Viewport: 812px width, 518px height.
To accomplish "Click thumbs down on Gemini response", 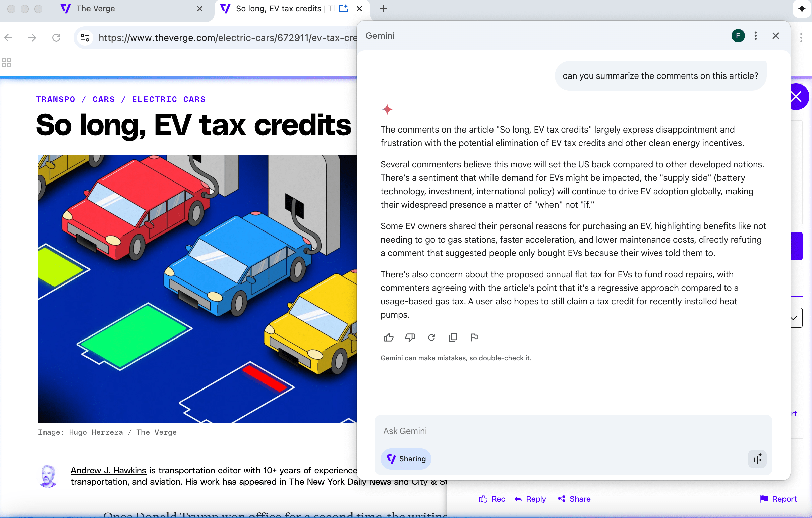I will tap(410, 337).
